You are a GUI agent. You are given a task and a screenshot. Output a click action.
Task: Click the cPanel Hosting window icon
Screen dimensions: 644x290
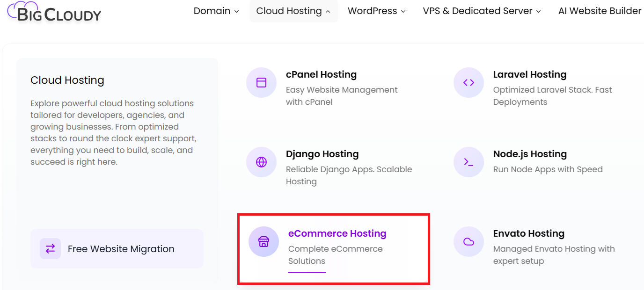(261, 83)
